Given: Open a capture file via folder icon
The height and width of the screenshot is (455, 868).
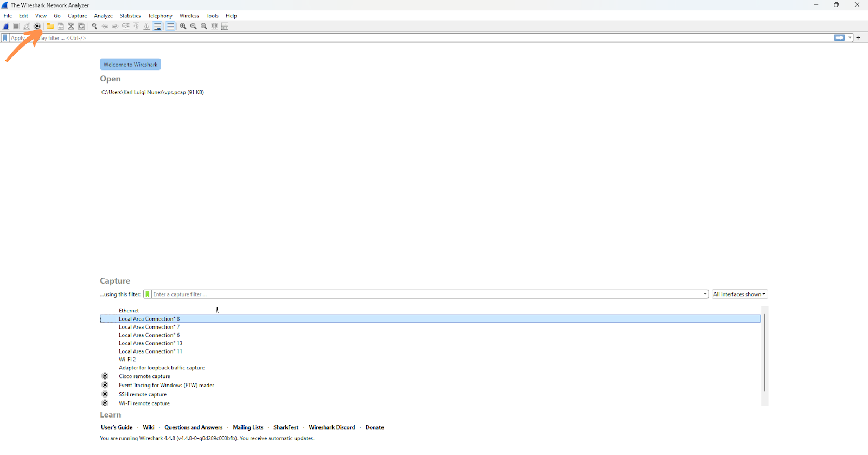Looking at the screenshot, I should [50, 26].
